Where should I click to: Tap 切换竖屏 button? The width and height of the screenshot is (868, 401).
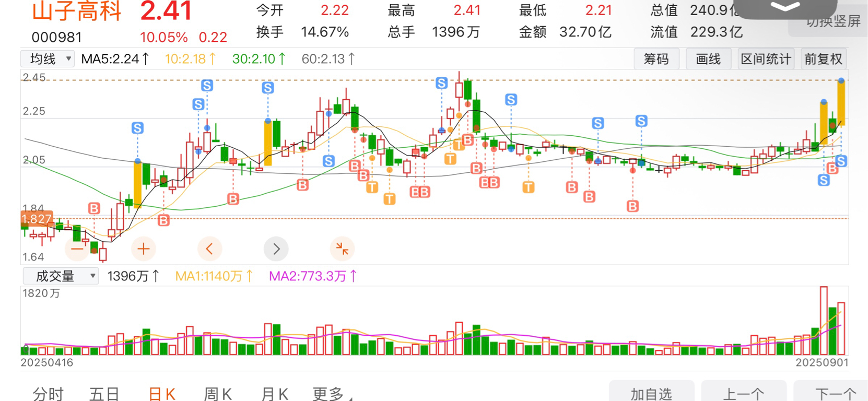(833, 21)
